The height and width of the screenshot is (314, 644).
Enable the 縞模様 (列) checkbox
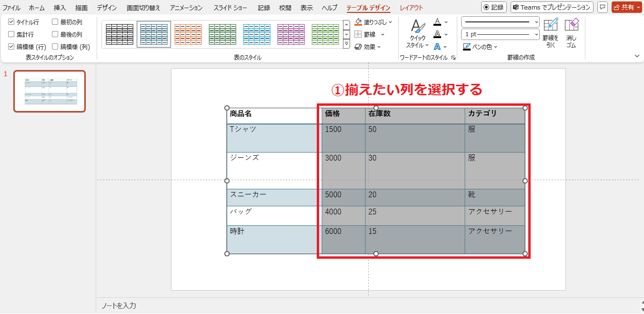click(55, 47)
